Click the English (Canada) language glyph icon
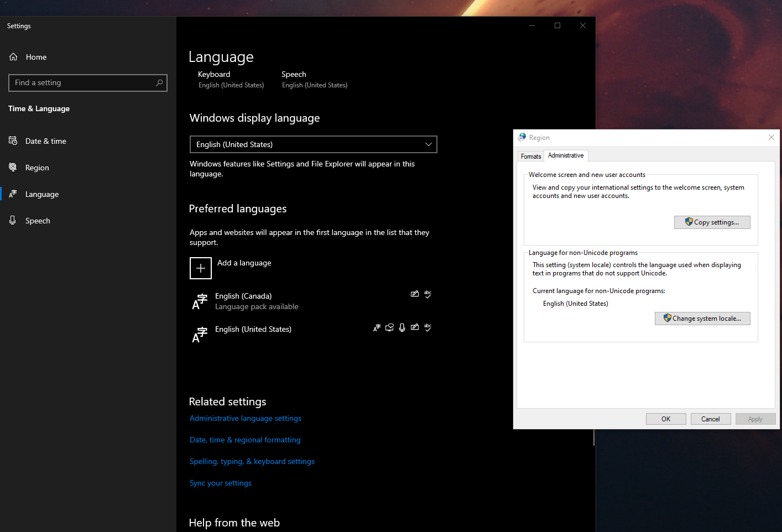Viewport: 782px width, 532px height. pyautogui.click(x=200, y=301)
